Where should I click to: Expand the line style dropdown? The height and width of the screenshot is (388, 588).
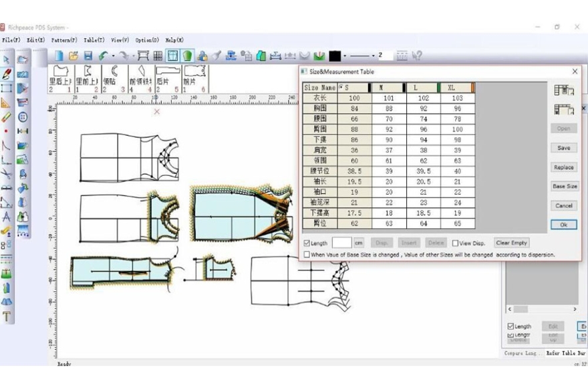point(373,56)
